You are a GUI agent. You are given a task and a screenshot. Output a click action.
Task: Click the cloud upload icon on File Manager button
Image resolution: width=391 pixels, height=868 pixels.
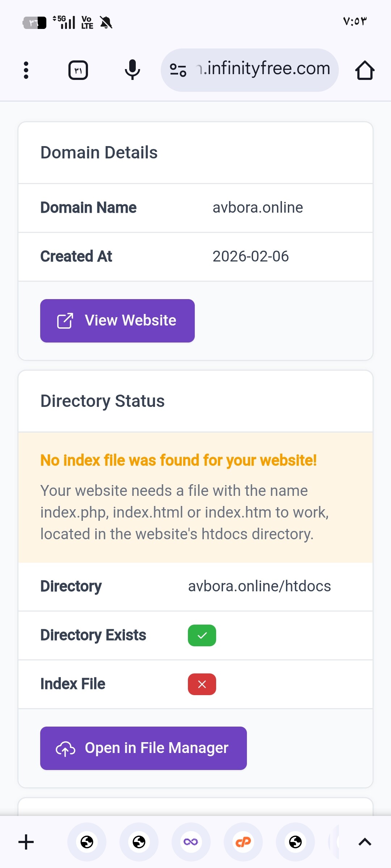66,749
